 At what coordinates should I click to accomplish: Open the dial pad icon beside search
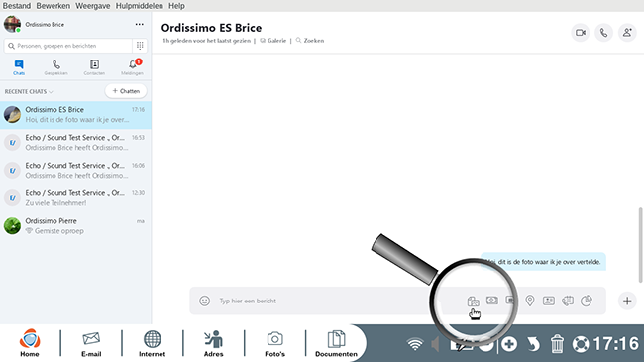pos(140,46)
